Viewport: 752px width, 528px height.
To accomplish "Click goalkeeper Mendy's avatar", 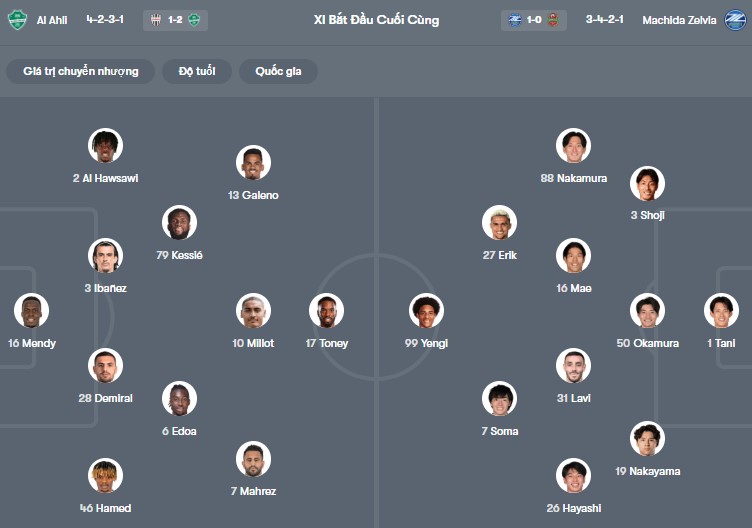I will (32, 311).
